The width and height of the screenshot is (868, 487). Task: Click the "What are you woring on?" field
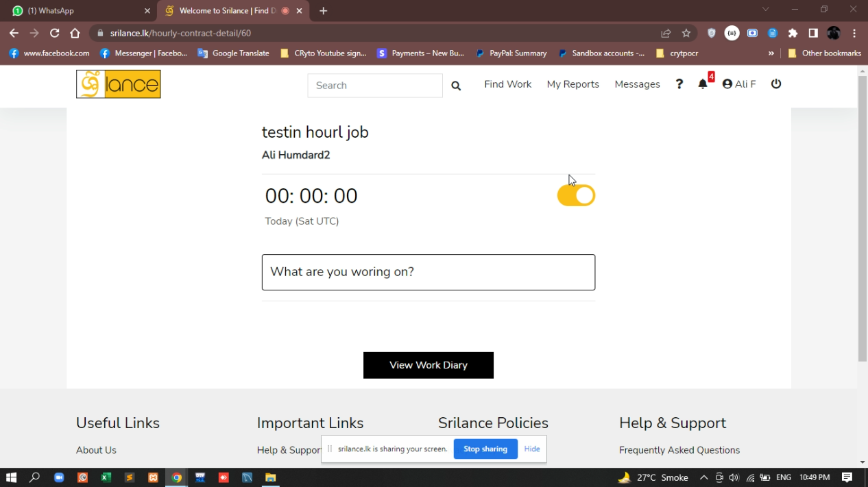pos(429,272)
